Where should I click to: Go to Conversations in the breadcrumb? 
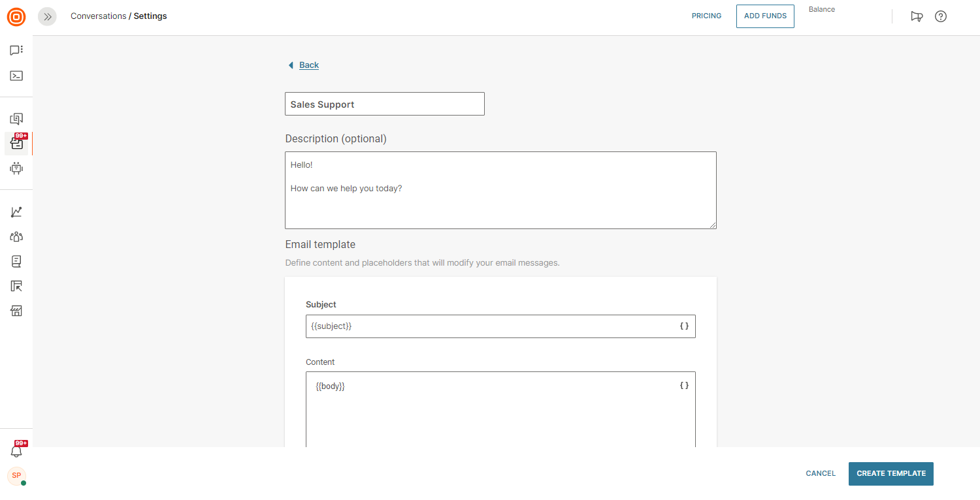coord(98,16)
